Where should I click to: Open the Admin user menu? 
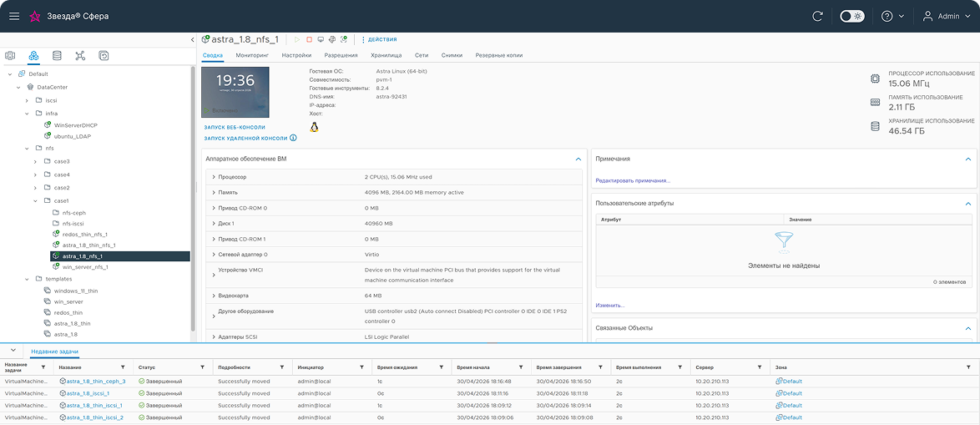pos(946,16)
